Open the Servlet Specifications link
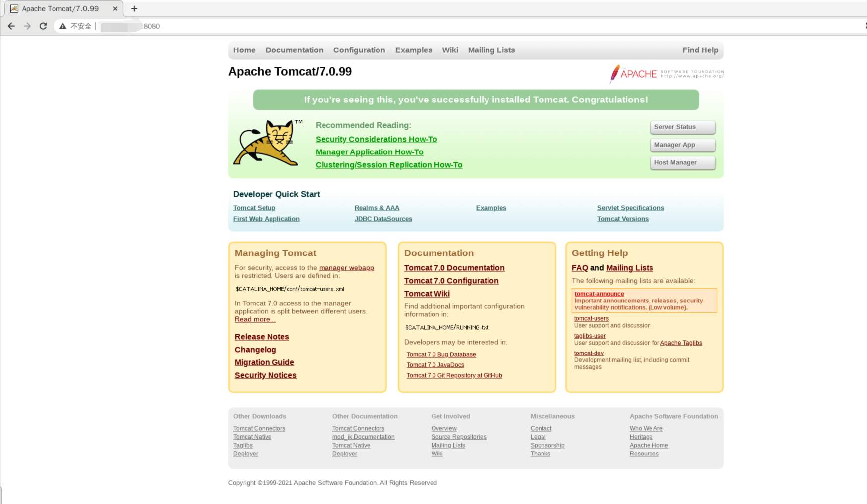This screenshot has width=867, height=504. click(x=631, y=208)
